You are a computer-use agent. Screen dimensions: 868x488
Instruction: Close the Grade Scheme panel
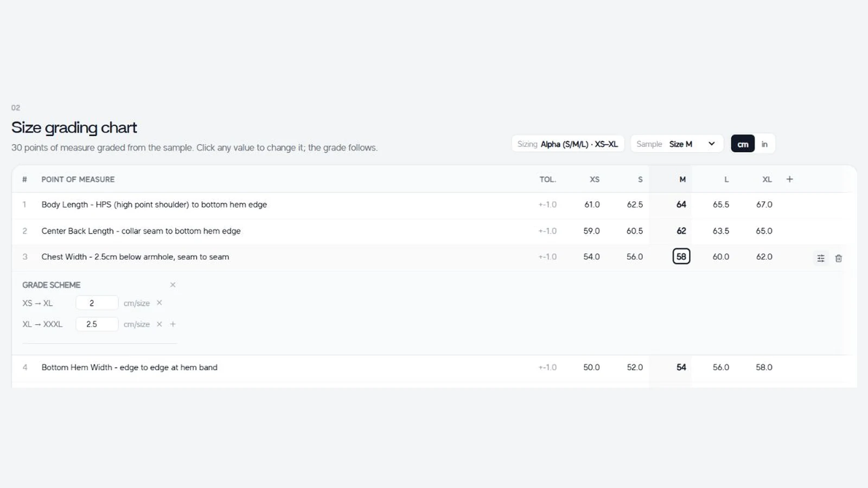[x=173, y=285]
